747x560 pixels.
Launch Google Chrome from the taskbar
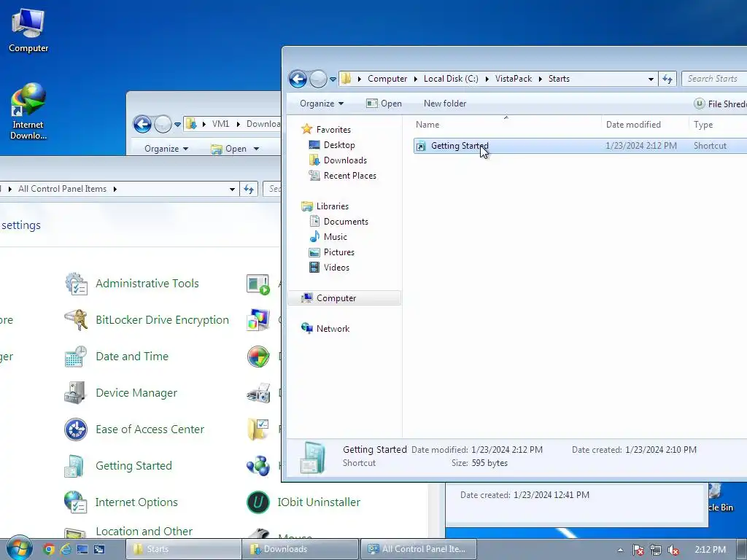[48, 549]
